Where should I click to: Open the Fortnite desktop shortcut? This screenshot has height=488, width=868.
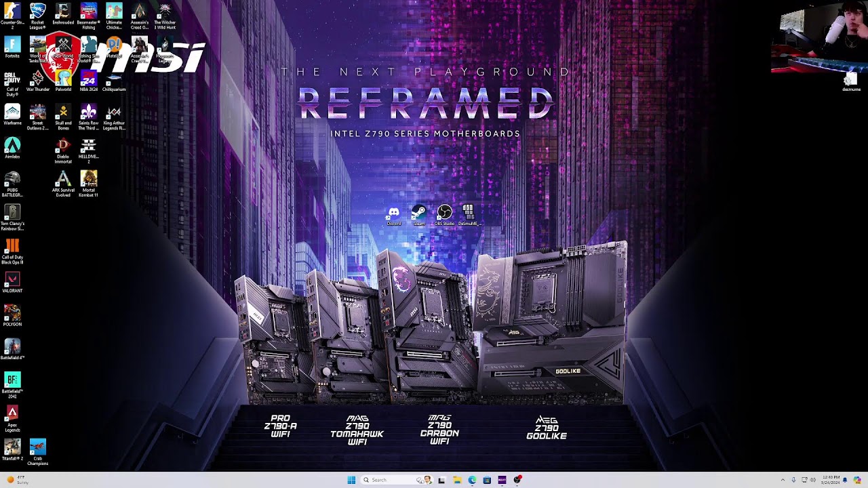pyautogui.click(x=12, y=48)
